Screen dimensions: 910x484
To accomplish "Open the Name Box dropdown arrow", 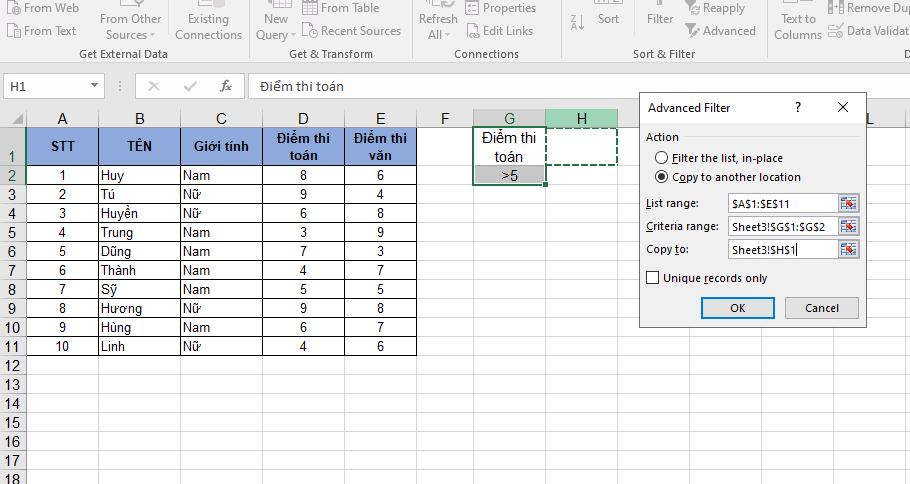I will [x=94, y=86].
